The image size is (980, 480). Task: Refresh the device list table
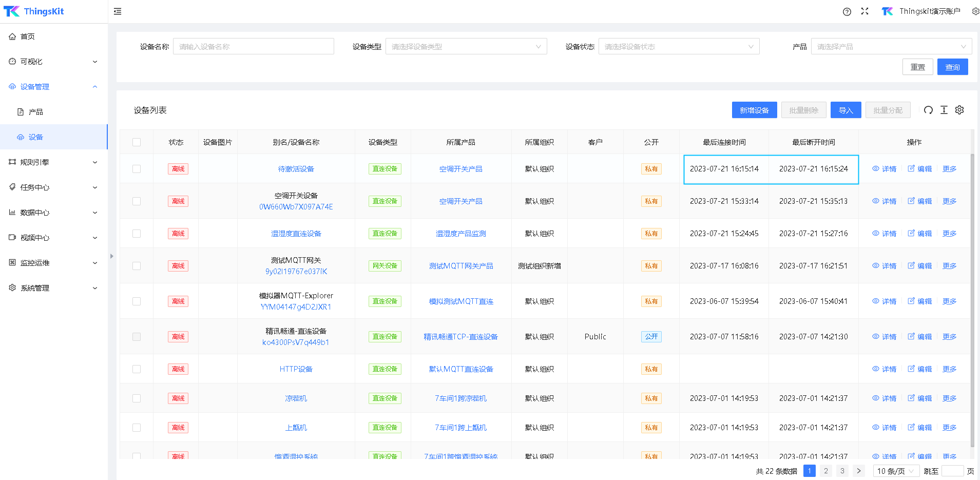pyautogui.click(x=928, y=110)
